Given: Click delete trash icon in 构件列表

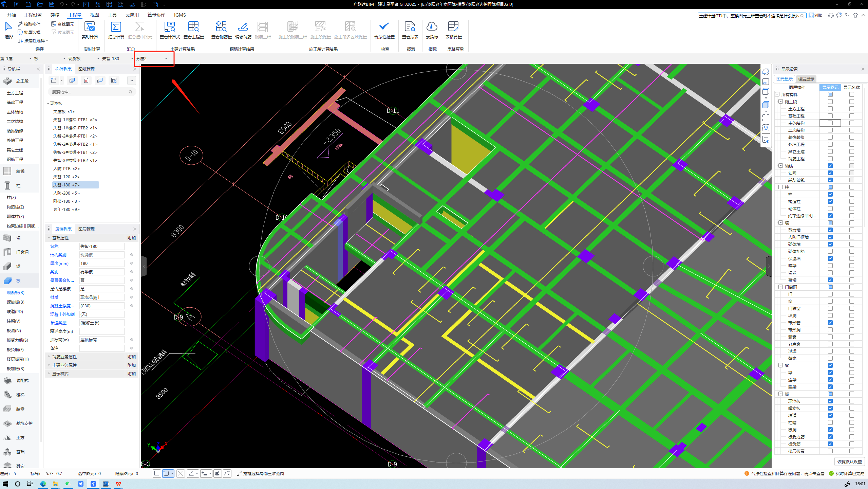Looking at the screenshot, I should click(x=86, y=80).
